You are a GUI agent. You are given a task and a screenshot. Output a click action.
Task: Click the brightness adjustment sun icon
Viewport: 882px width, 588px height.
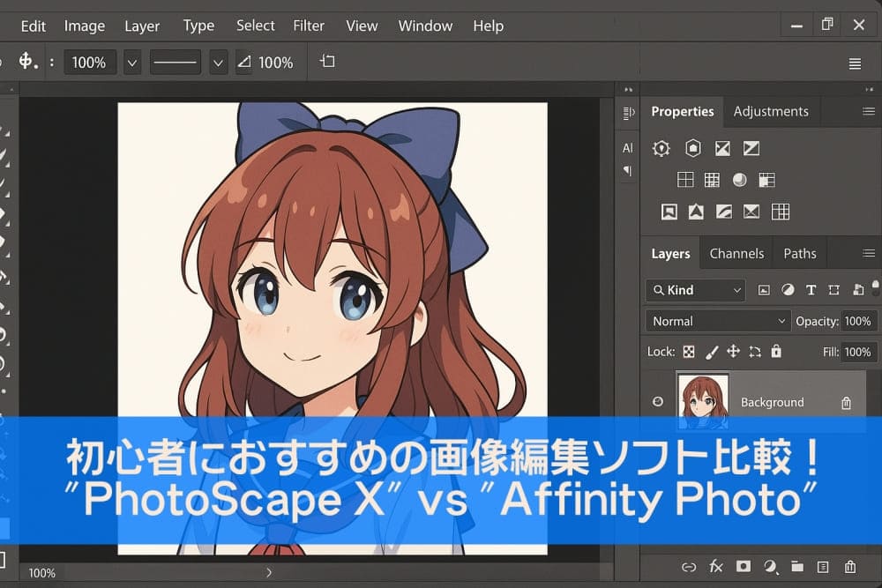click(661, 148)
